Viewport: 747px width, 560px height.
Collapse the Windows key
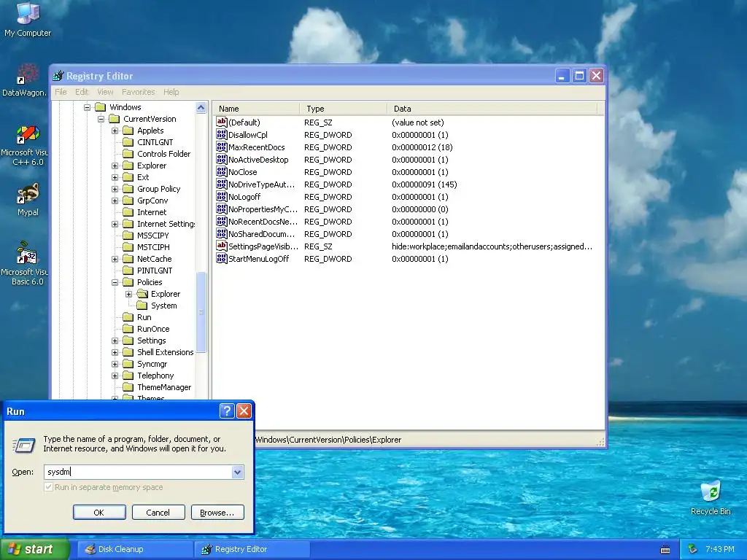pos(88,107)
